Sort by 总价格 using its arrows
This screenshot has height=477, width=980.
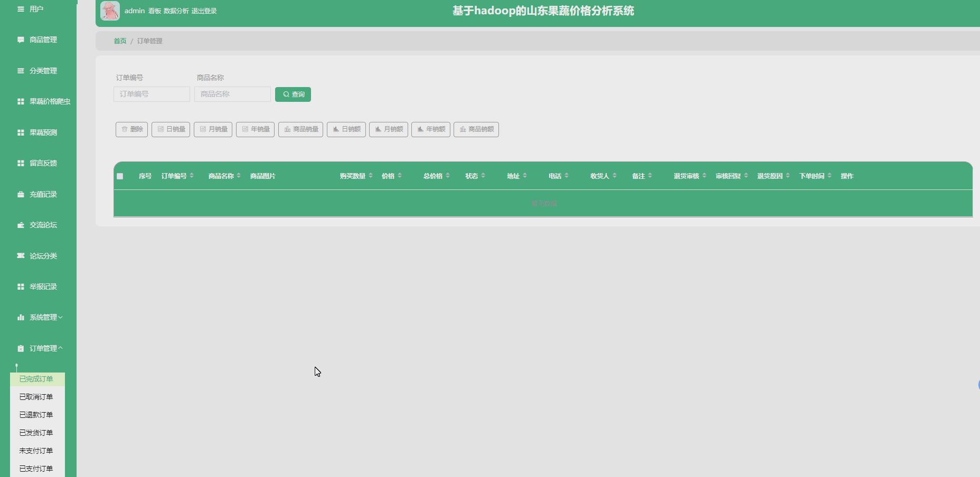[448, 176]
